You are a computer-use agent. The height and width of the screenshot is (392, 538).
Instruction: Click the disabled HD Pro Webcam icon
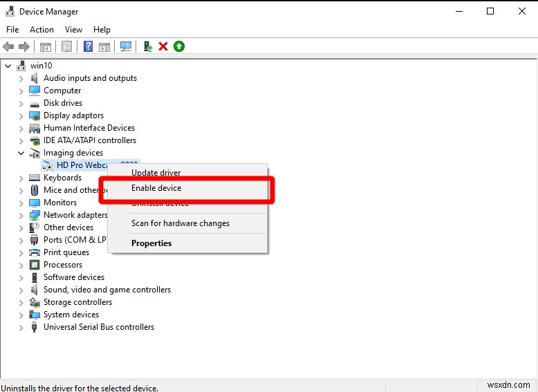pyautogui.click(x=48, y=165)
